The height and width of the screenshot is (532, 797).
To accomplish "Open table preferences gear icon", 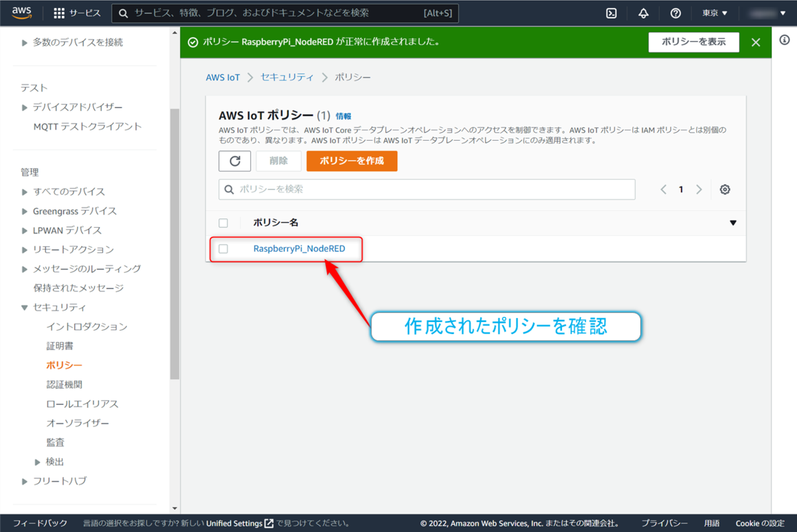I will click(725, 189).
